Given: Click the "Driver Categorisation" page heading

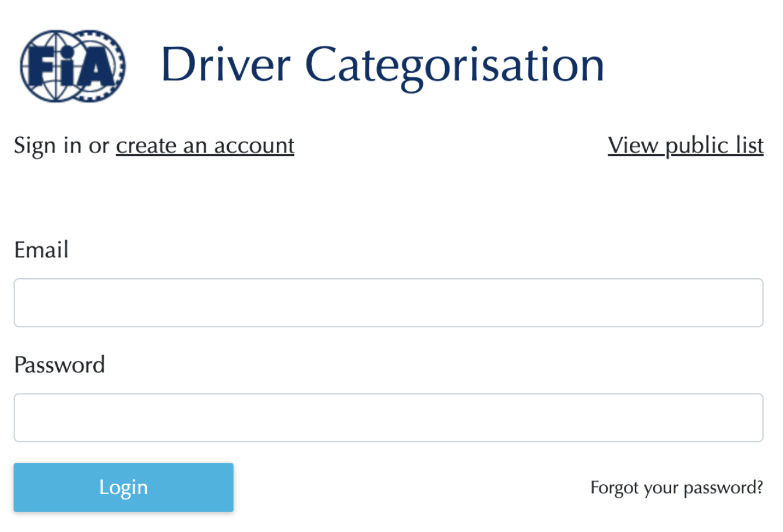Looking at the screenshot, I should pyautogui.click(x=382, y=65).
